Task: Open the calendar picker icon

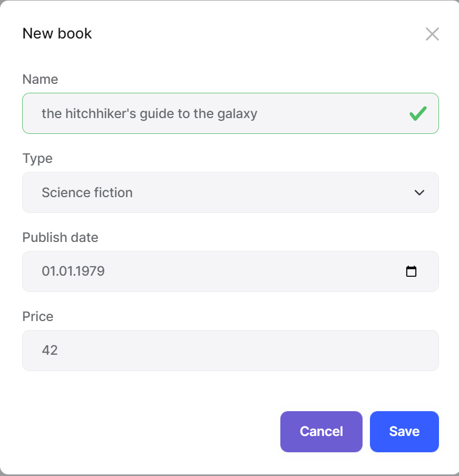Action: (411, 271)
